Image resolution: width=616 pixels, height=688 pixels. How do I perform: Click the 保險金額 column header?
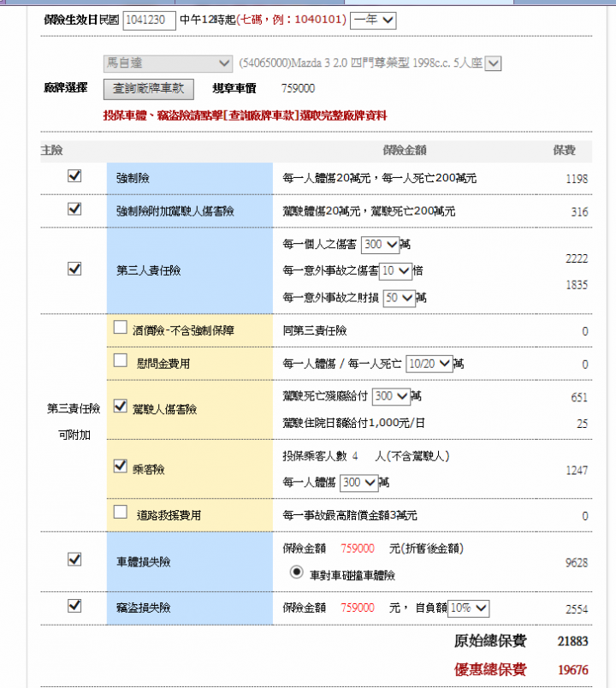click(x=405, y=151)
